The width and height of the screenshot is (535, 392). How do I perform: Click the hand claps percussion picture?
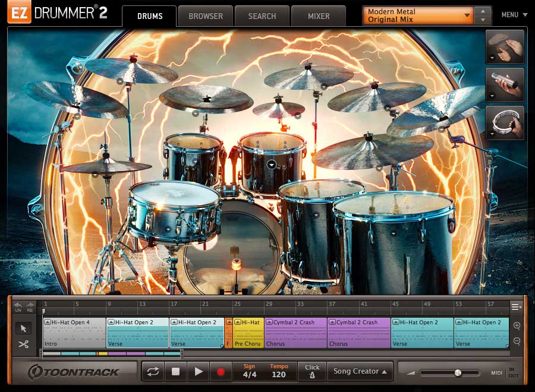coord(505,47)
